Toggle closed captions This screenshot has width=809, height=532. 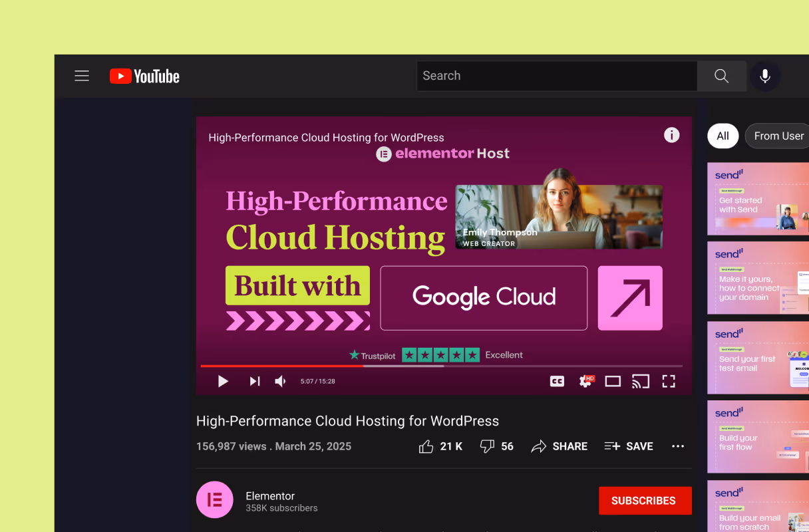coord(557,381)
